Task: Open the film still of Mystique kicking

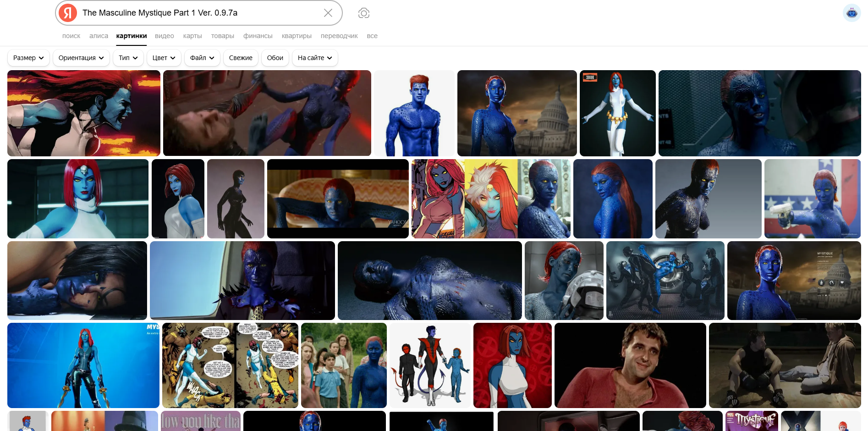Action: coord(267,113)
